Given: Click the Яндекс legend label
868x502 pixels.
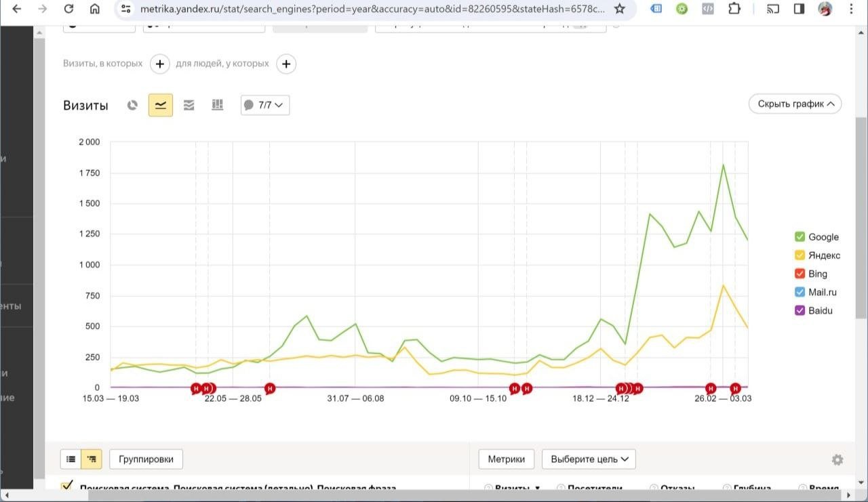Looking at the screenshot, I should point(824,255).
